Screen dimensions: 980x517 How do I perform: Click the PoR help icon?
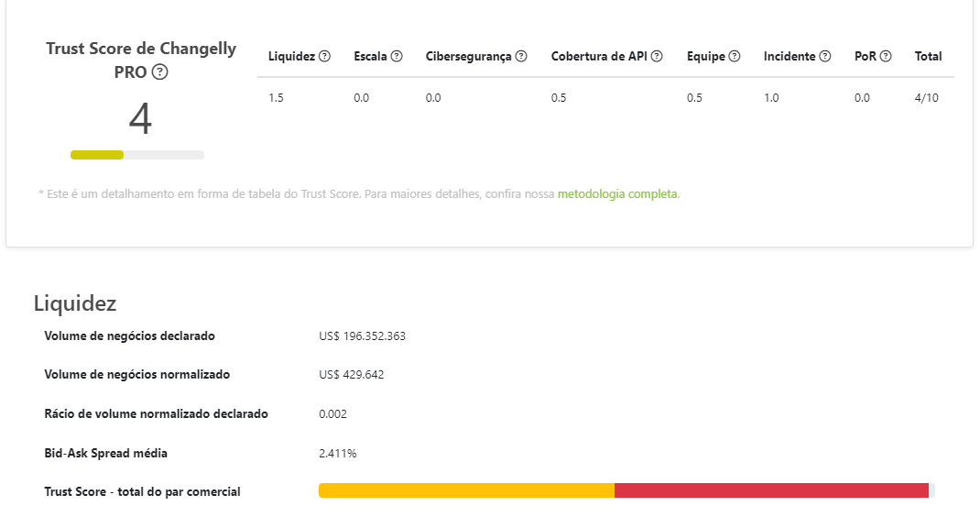coord(886,57)
